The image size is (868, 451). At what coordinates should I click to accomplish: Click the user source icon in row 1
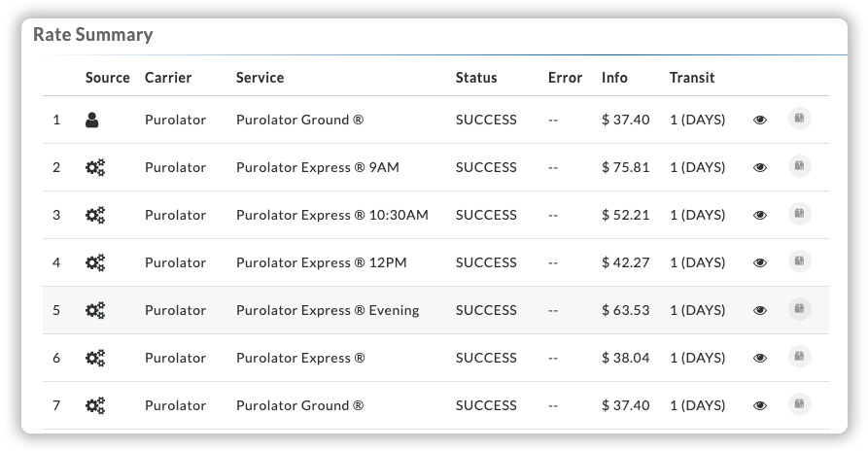(x=92, y=120)
